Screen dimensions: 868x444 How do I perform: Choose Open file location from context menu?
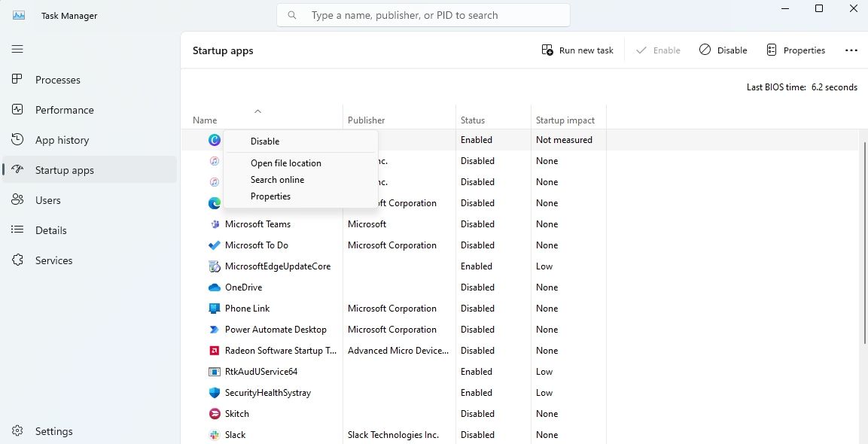click(x=286, y=163)
